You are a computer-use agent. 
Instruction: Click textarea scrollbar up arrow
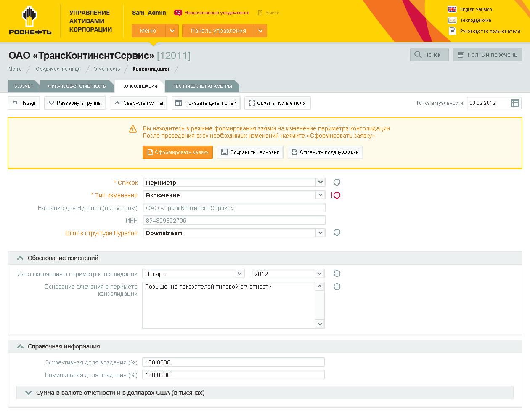320,287
